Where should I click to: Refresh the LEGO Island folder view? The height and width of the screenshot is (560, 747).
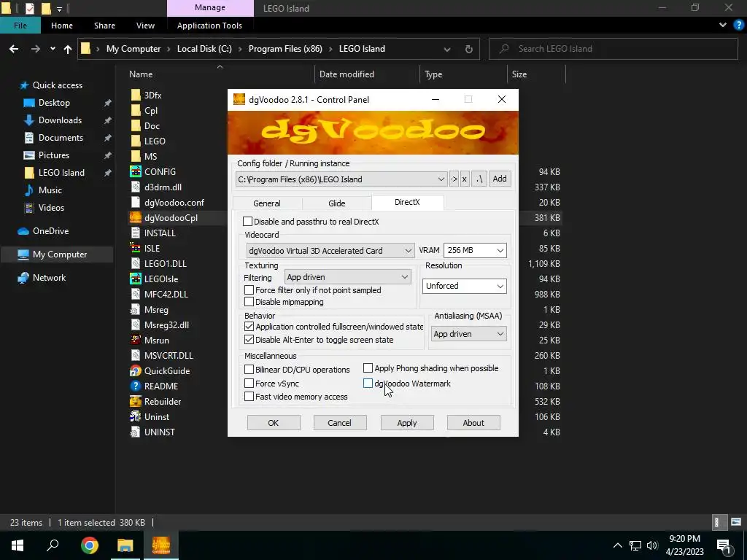pyautogui.click(x=469, y=49)
